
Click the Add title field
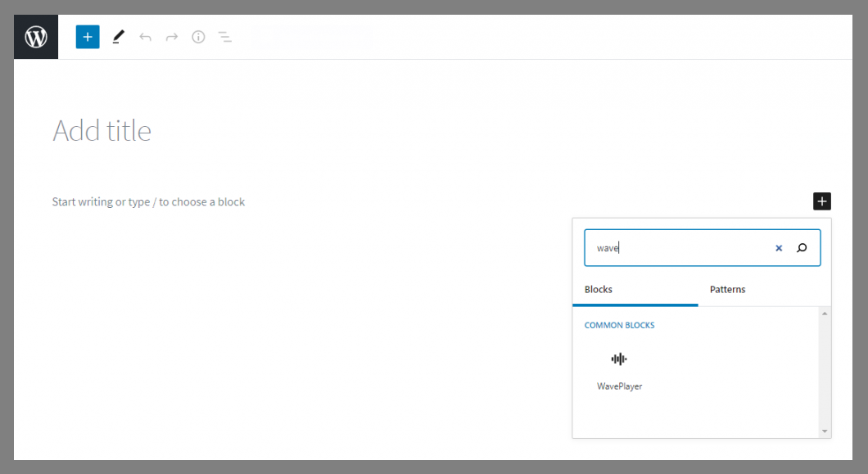(x=102, y=131)
